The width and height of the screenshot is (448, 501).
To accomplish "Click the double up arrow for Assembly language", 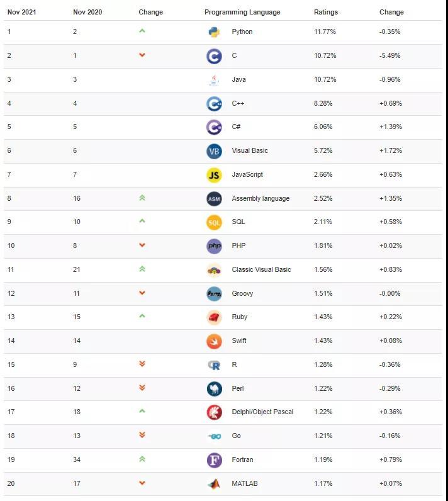I will (142, 198).
